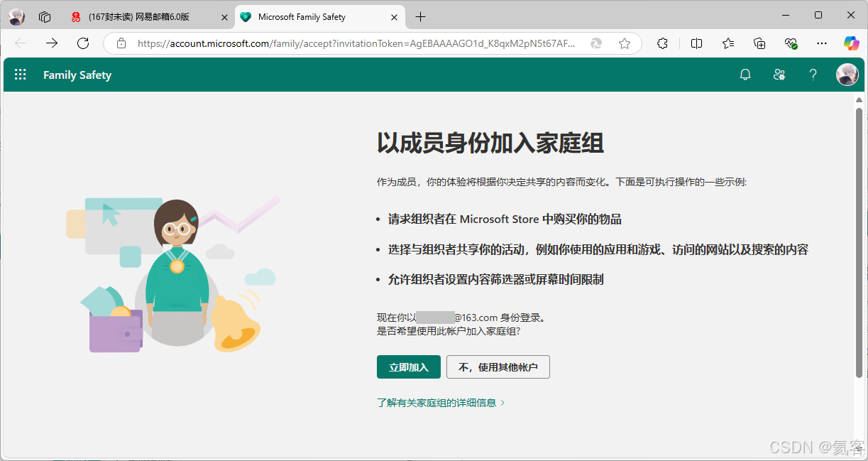This screenshot has width=868, height=461.
Task: Click the @163.com sign-in text
Action: point(461,318)
